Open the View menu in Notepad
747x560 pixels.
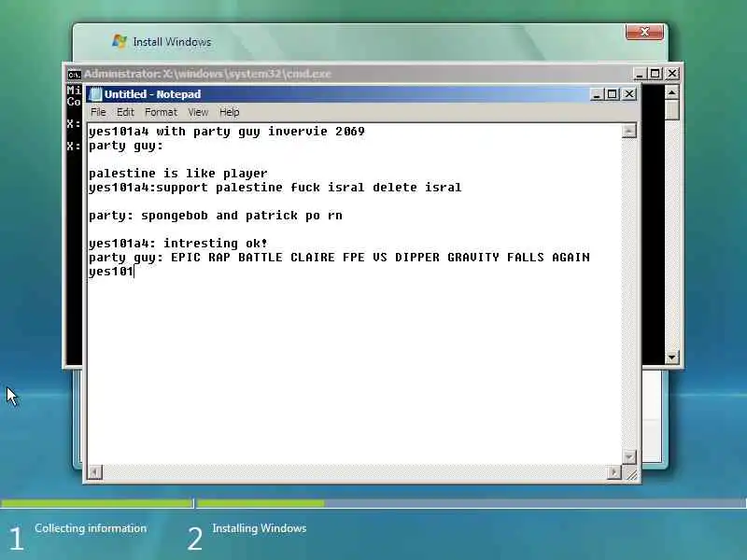[198, 112]
